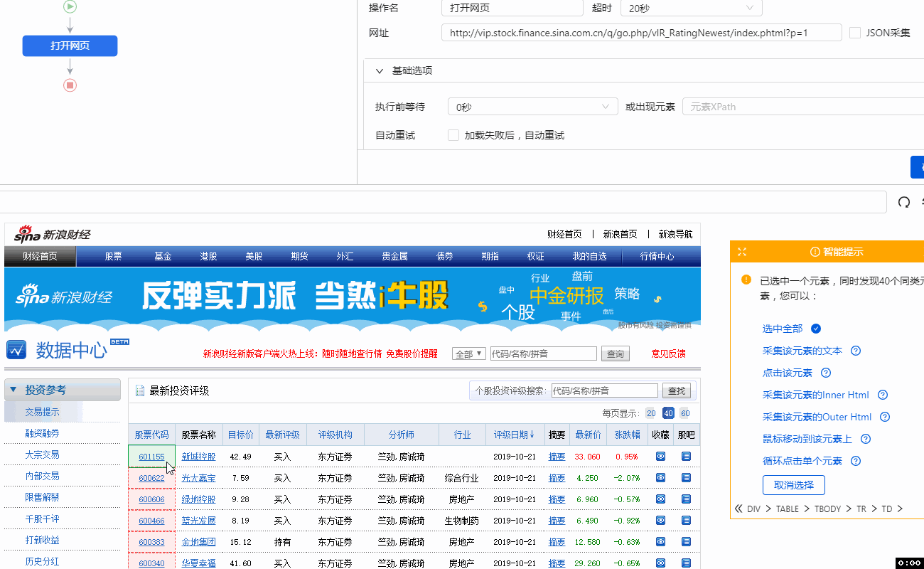Open the 财经首页 navigation tab
The width and height of the screenshot is (924, 569).
point(40,256)
